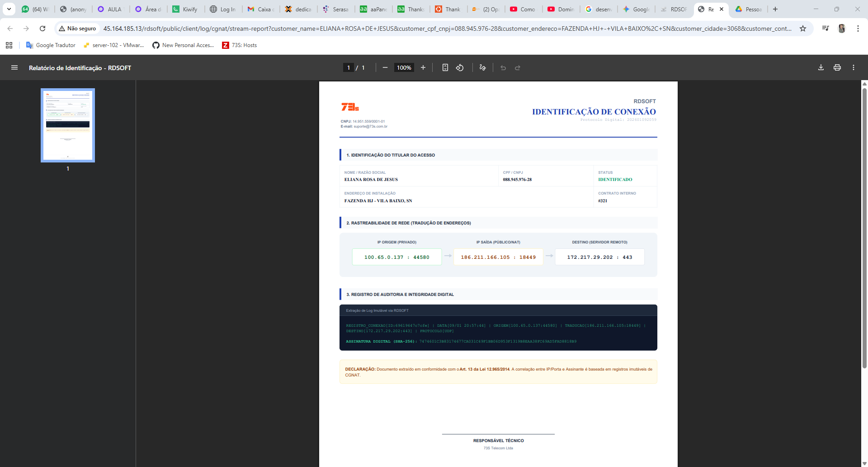The height and width of the screenshot is (467, 868).
Task: Open the Chrome three-dot menu
Action: point(858,29)
